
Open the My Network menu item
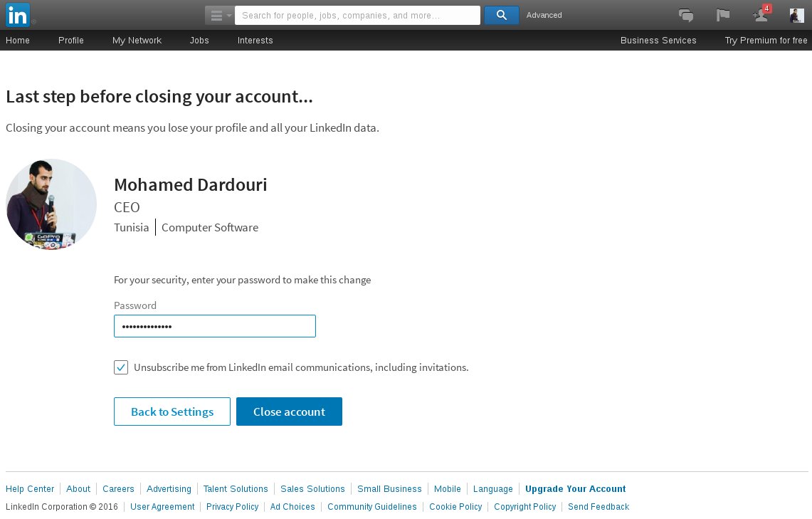pyautogui.click(x=137, y=41)
